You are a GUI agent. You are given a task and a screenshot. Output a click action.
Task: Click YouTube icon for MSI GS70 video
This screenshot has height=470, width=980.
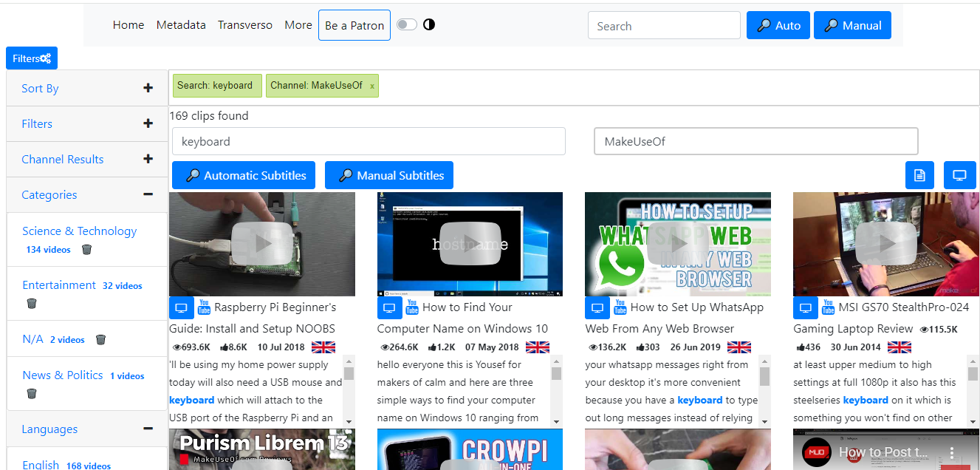coord(828,307)
